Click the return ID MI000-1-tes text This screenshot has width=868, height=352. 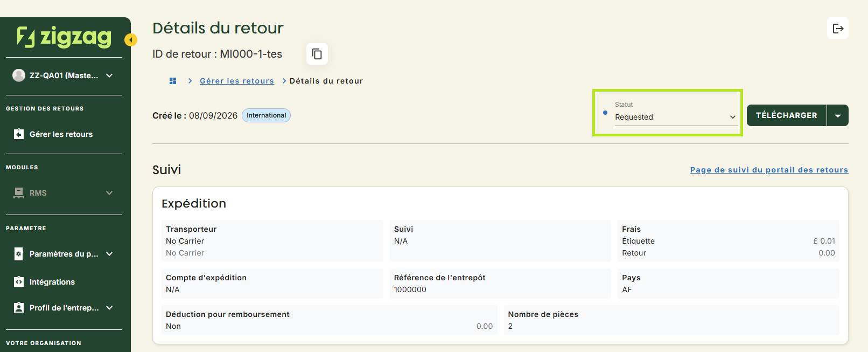pyautogui.click(x=251, y=54)
